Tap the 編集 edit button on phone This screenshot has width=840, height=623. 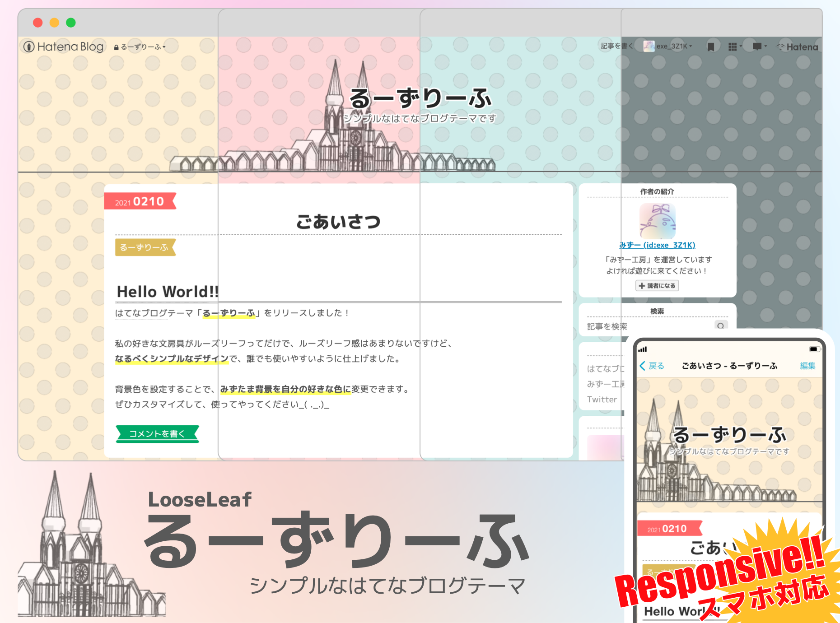[808, 366]
